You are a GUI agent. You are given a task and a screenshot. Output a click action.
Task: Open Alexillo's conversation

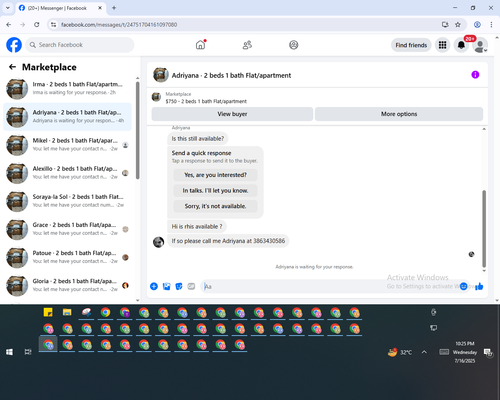[67, 173]
